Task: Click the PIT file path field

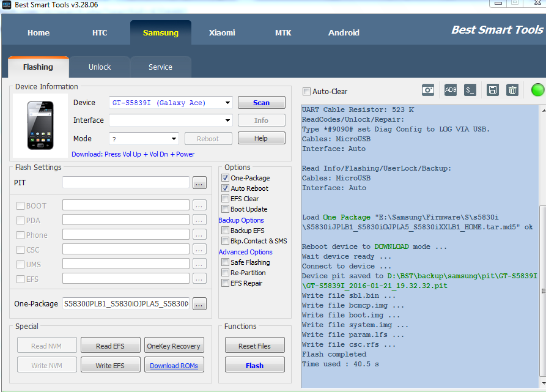Action: pos(126,182)
